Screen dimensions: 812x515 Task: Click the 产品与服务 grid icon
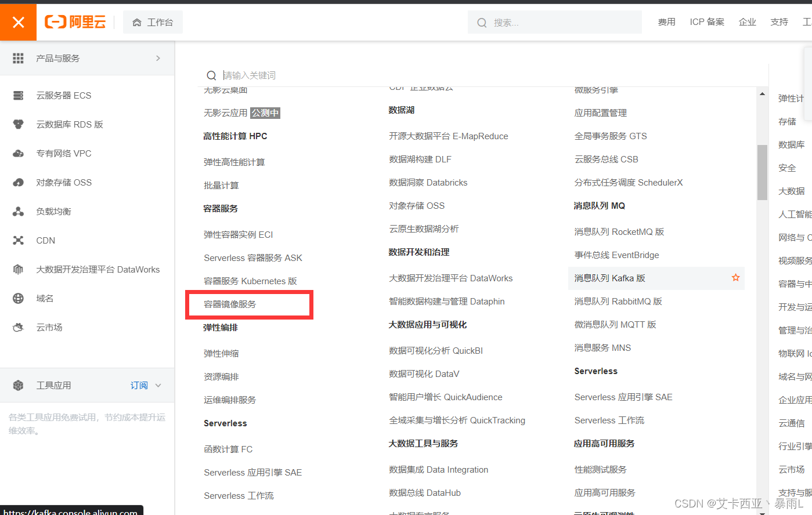[x=18, y=58]
